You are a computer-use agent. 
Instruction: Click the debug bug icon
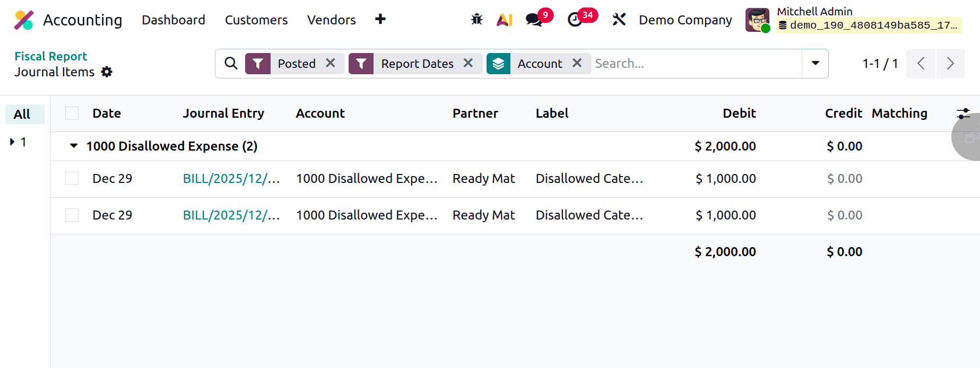point(476,20)
